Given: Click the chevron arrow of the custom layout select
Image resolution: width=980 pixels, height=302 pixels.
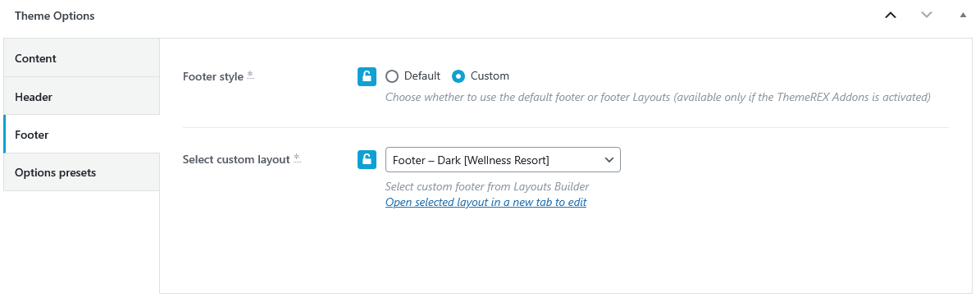Looking at the screenshot, I should point(609,160).
